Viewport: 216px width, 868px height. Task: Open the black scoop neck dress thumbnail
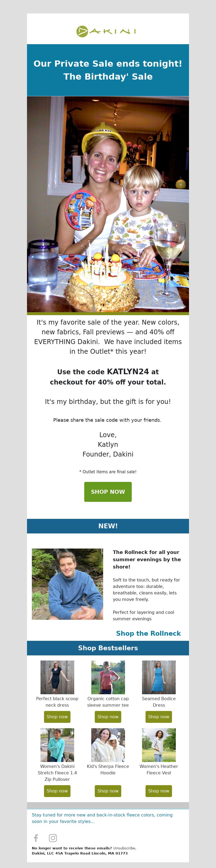point(57,677)
